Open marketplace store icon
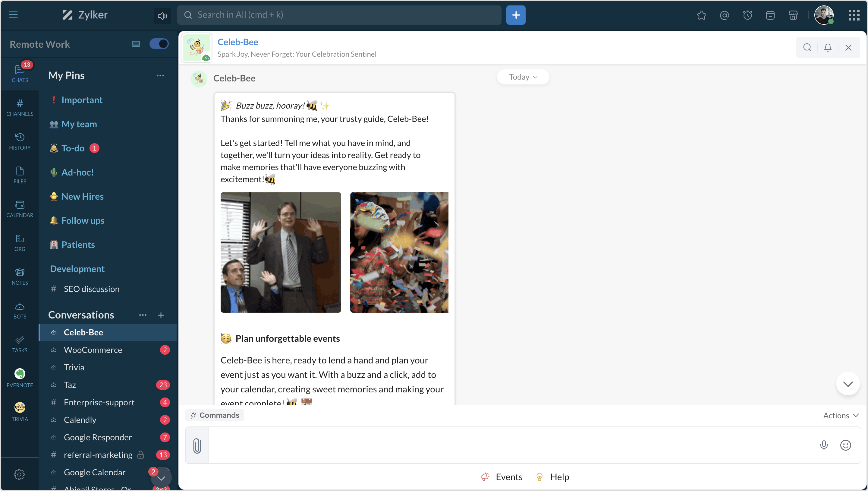 coord(793,15)
